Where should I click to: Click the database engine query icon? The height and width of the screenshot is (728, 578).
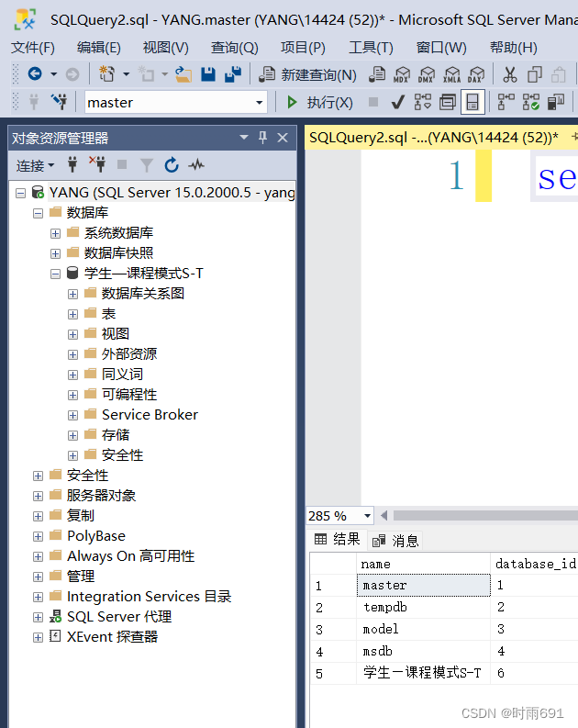(377, 73)
